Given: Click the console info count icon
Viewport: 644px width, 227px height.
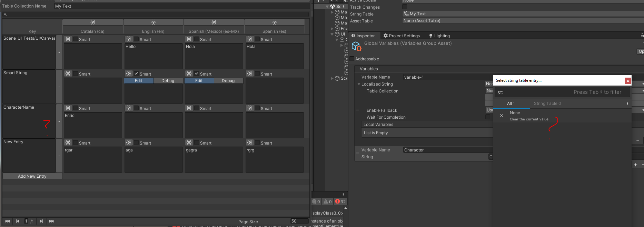Looking at the screenshot, I should [x=314, y=201].
